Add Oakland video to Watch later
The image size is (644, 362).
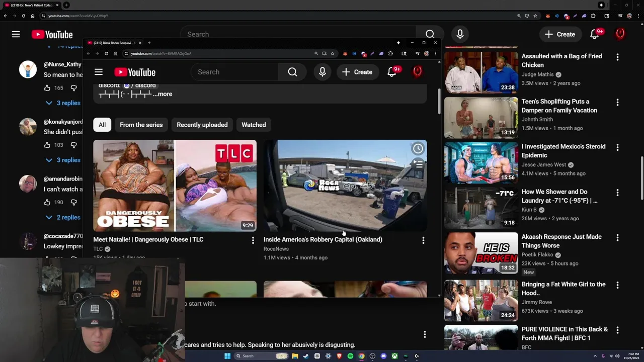[418, 148]
